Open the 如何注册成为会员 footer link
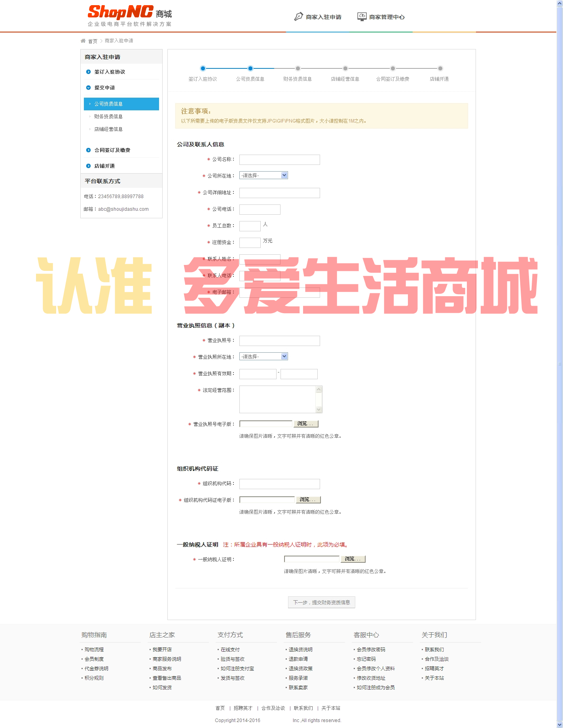 point(376,687)
